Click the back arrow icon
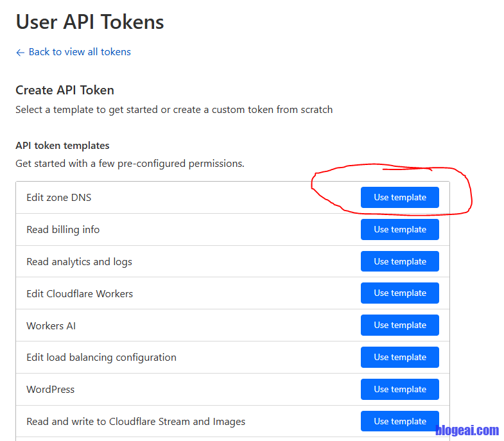Screen dimensions: 504x441 pos(20,53)
